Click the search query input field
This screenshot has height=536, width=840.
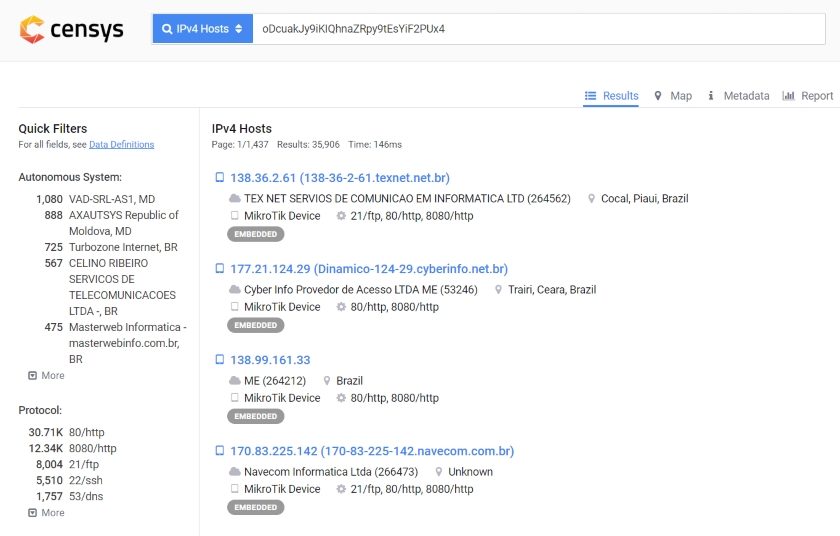(539, 29)
